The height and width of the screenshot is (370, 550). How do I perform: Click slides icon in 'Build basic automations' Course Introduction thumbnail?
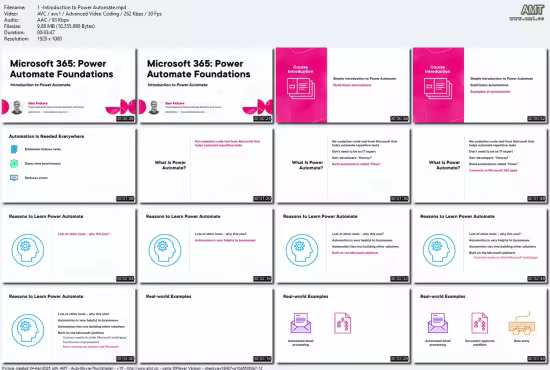pos(301,88)
